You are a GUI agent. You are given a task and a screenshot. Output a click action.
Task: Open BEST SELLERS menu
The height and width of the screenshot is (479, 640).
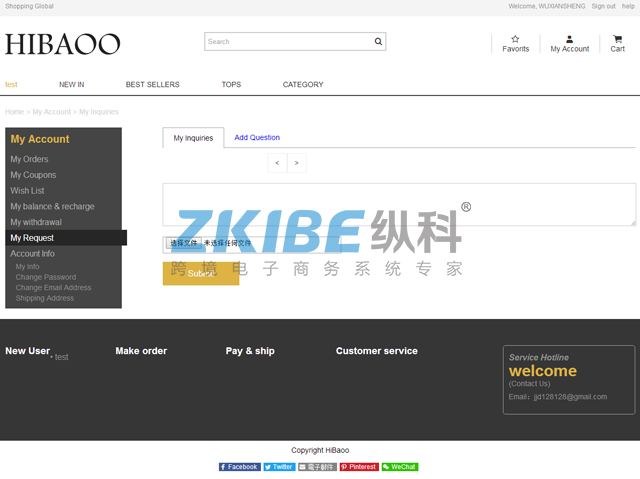tap(153, 84)
